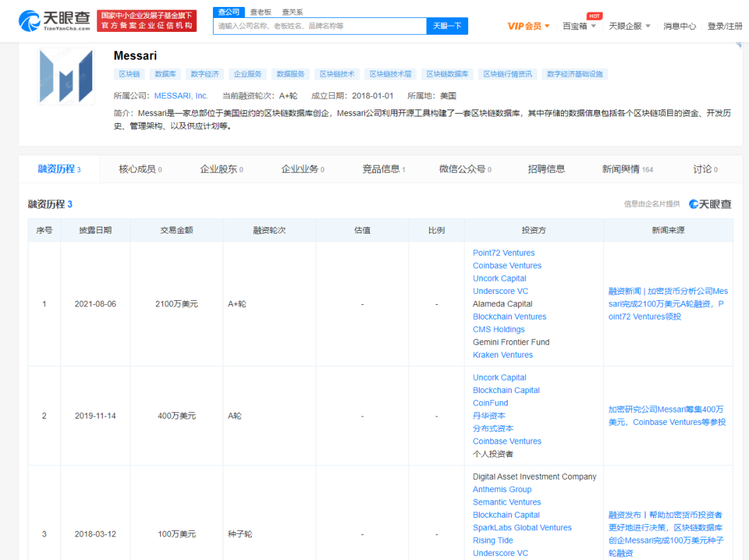
Task: Open Blockchain Ventures investor link
Action: (509, 317)
